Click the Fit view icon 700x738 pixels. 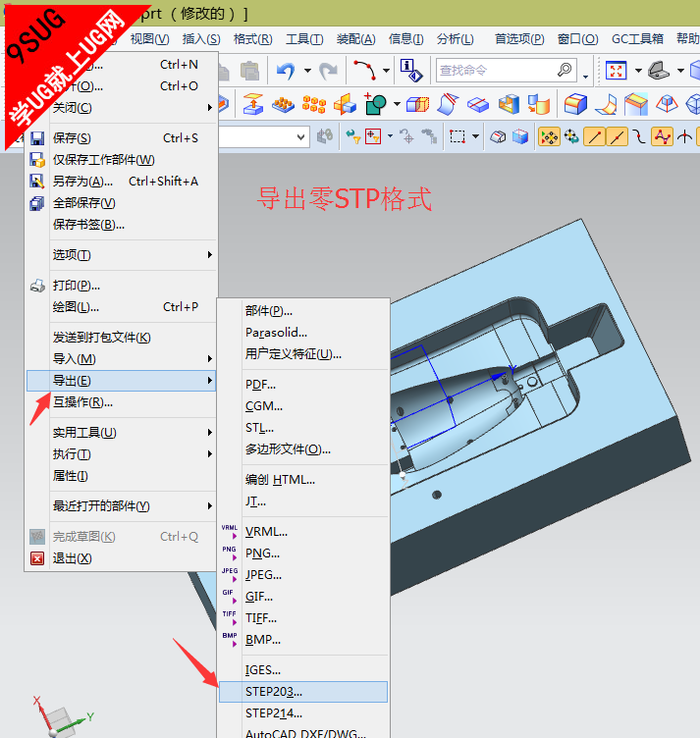617,71
